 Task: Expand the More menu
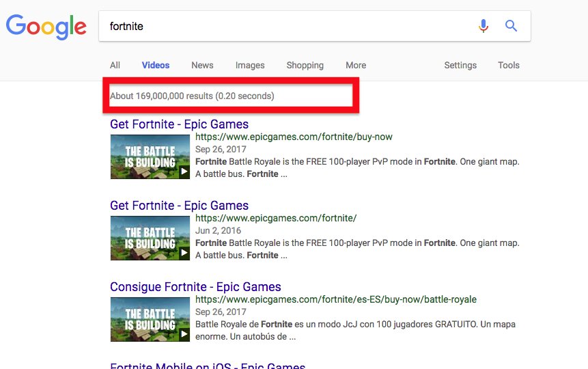pyautogui.click(x=356, y=65)
